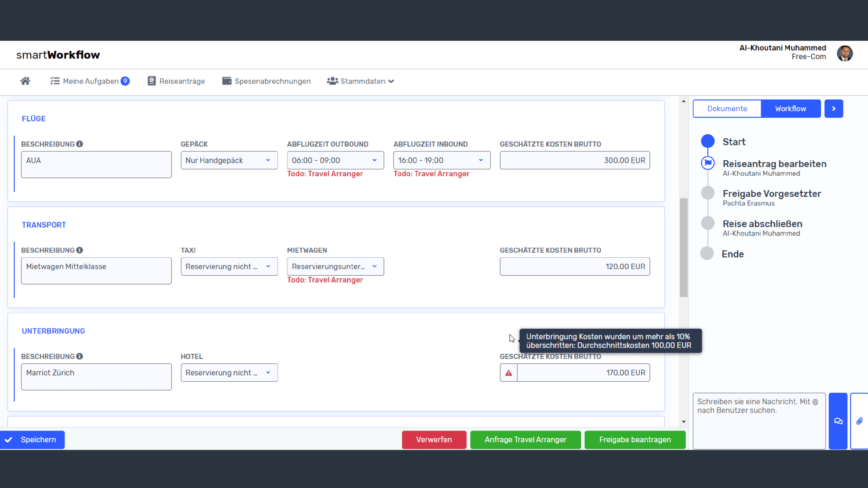Click Pachta Erasmus approver name
Viewport: 868px width, 488px height.
coord(748,203)
